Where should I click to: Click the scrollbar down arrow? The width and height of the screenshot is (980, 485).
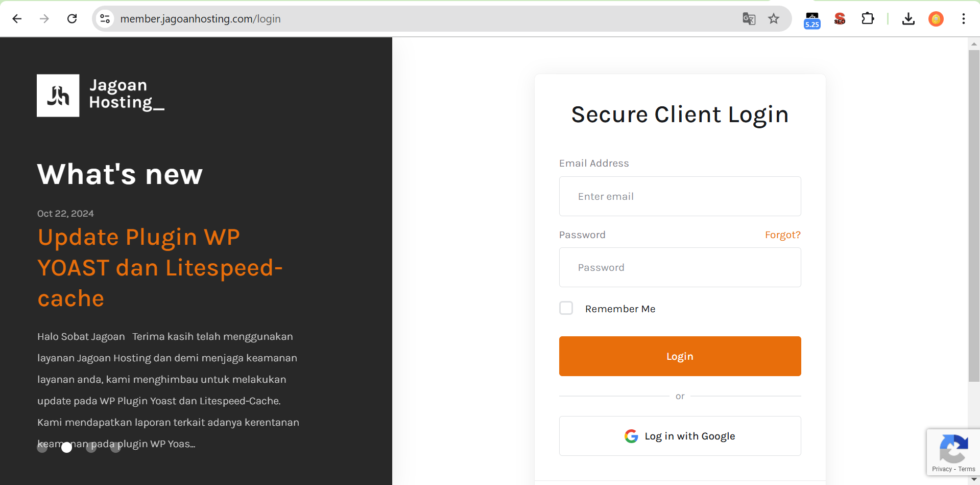pos(973,478)
